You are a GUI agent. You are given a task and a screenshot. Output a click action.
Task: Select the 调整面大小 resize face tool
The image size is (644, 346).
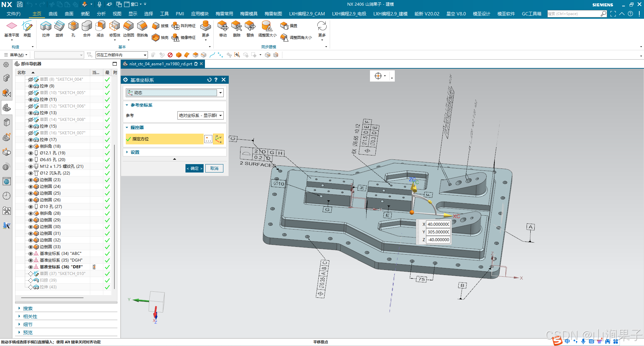tap(267, 29)
